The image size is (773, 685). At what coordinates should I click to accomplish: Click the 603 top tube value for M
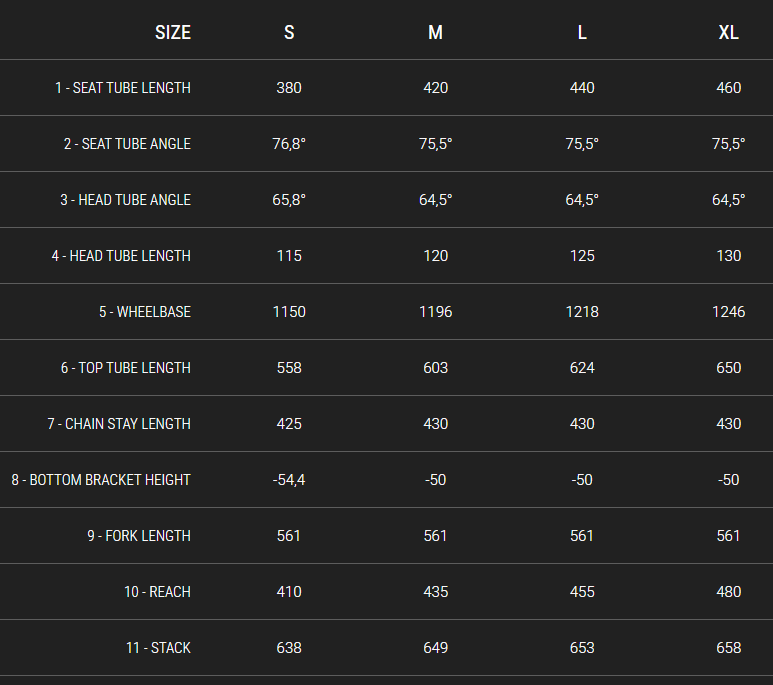pyautogui.click(x=435, y=368)
